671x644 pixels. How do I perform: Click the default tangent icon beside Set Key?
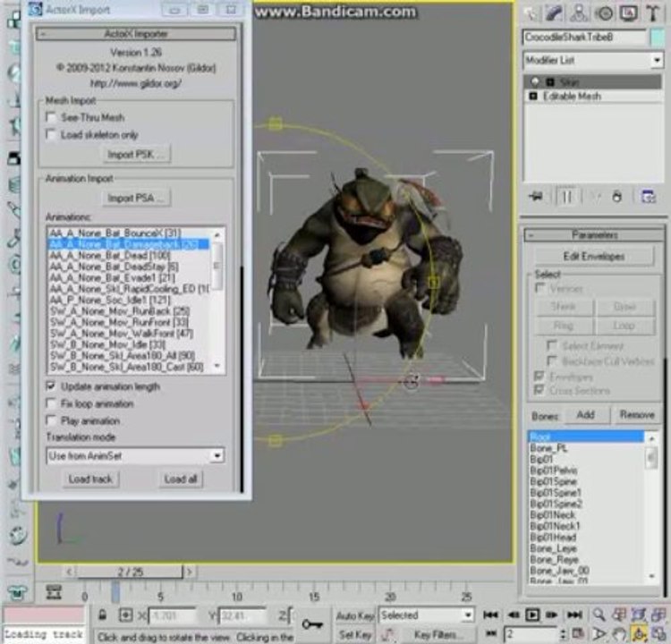coord(388,634)
